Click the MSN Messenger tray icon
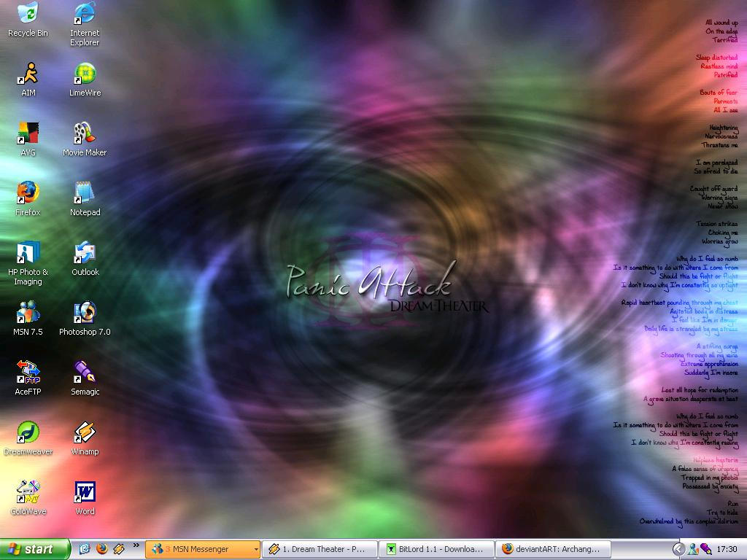This screenshot has height=560, width=747. click(693, 549)
